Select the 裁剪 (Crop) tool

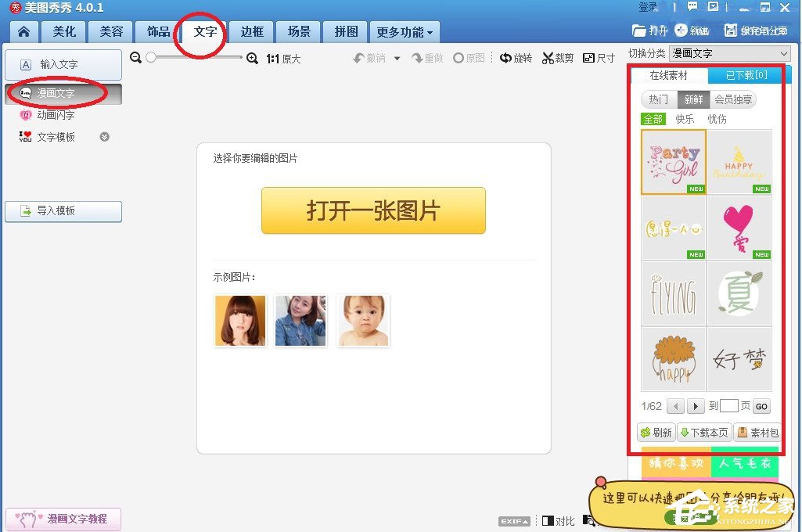[557, 58]
